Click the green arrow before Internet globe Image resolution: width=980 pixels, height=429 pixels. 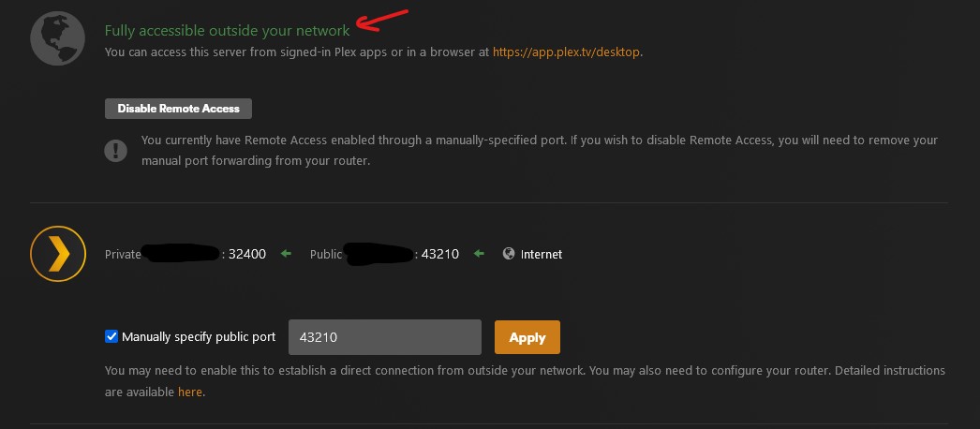click(x=480, y=254)
